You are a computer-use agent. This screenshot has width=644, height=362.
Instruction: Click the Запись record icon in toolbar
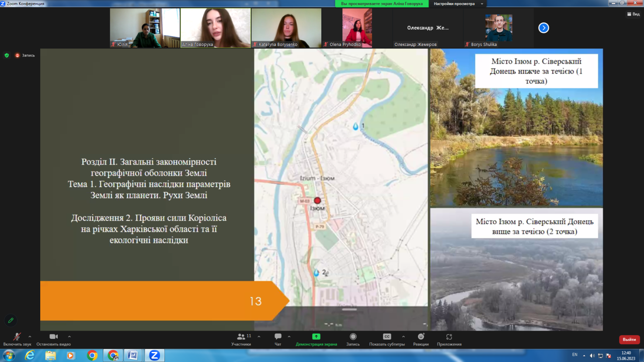tap(353, 337)
